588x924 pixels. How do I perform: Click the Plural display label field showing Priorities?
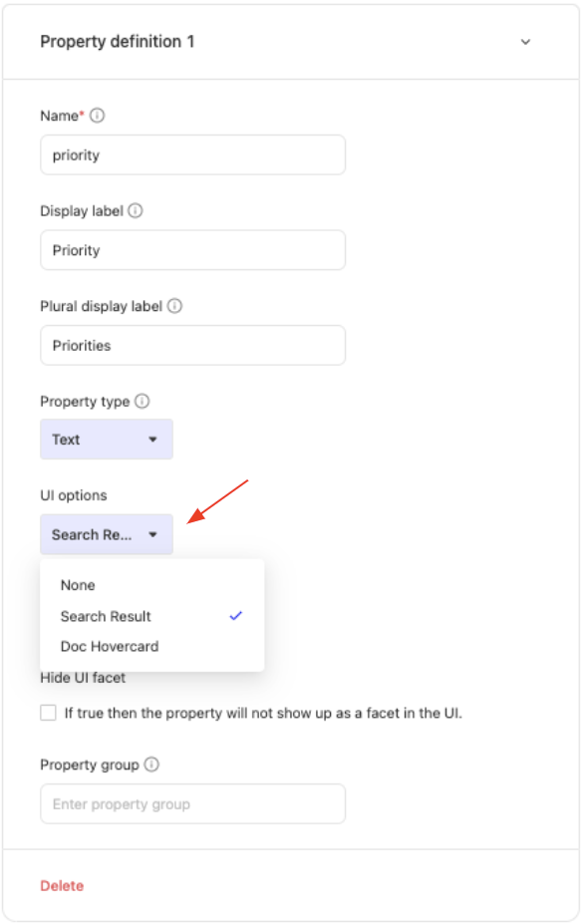coord(192,345)
